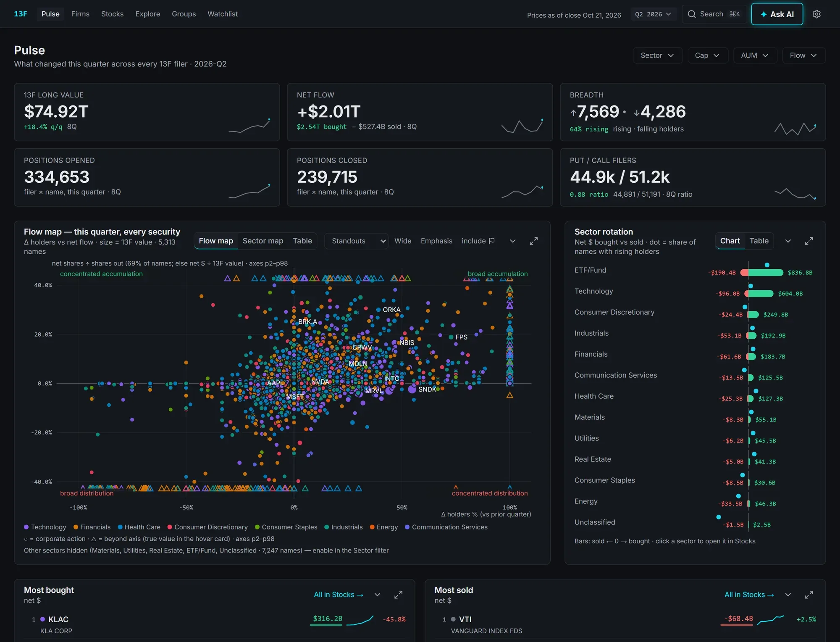
Task: Open the Sector filter dropdown
Action: [657, 55]
